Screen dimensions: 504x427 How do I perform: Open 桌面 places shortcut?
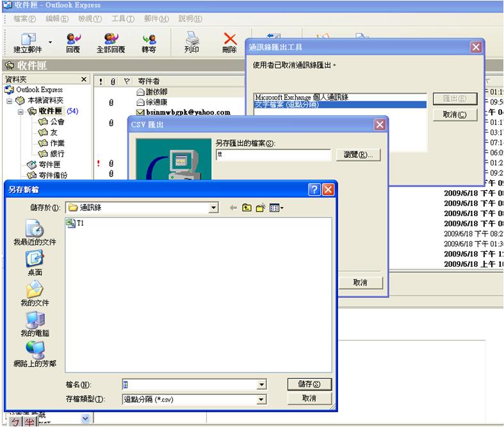pos(35,264)
